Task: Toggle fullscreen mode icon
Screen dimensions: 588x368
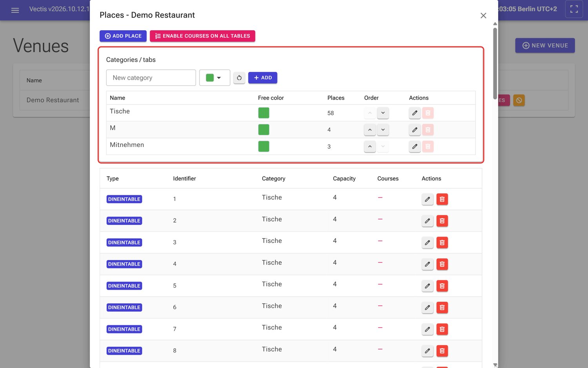Action: 574,9
